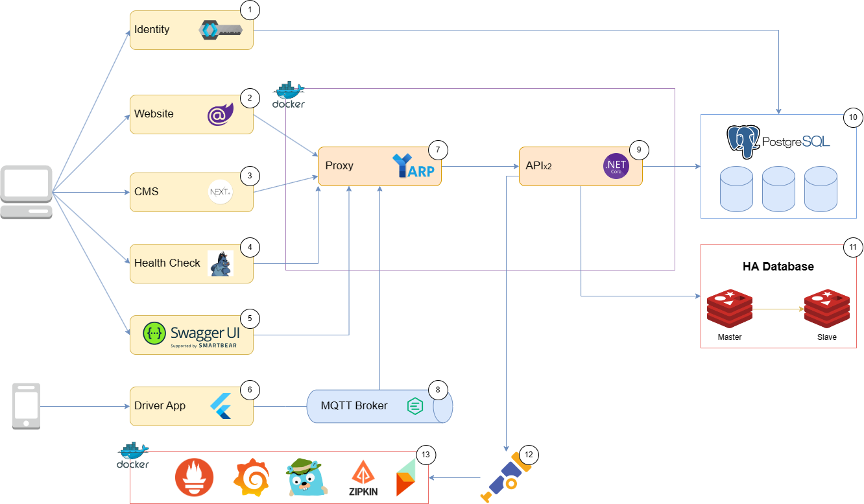This screenshot has height=504, width=864.
Task: Select the "CMS" label
Action: point(146,192)
